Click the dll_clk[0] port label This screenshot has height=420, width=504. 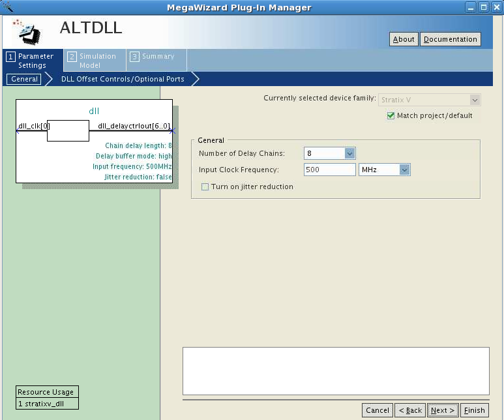pos(34,126)
